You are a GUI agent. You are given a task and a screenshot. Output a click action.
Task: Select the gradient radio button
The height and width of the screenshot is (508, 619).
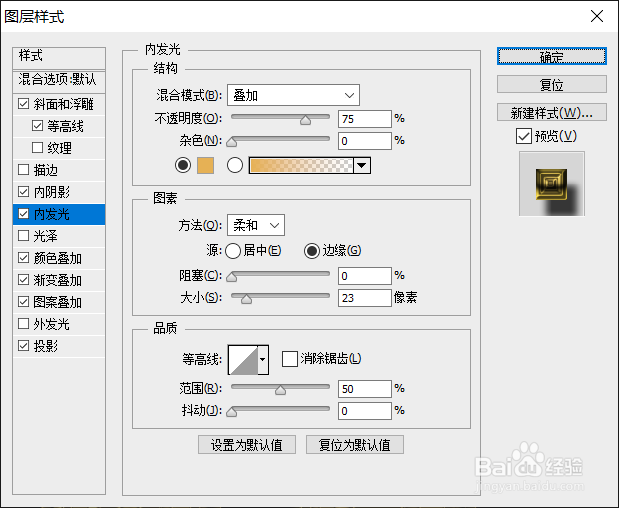[x=235, y=165]
